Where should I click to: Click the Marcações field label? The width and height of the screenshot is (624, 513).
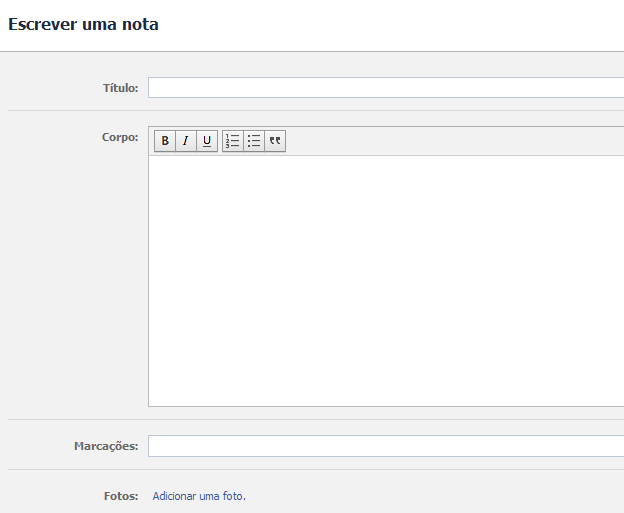pos(106,446)
